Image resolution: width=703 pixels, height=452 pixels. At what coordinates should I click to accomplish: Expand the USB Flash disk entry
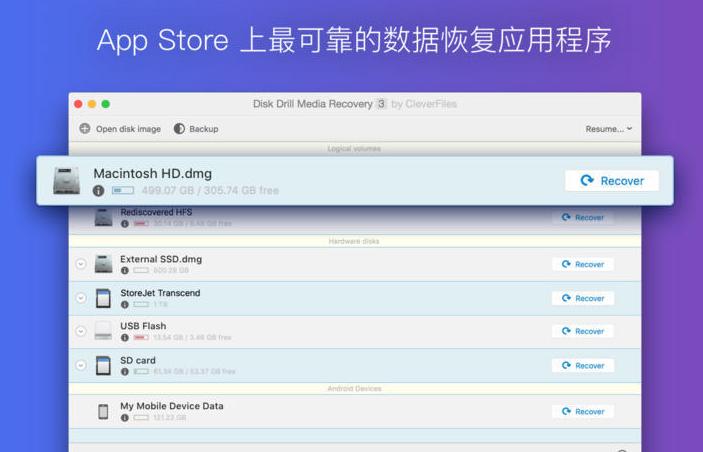point(81,331)
